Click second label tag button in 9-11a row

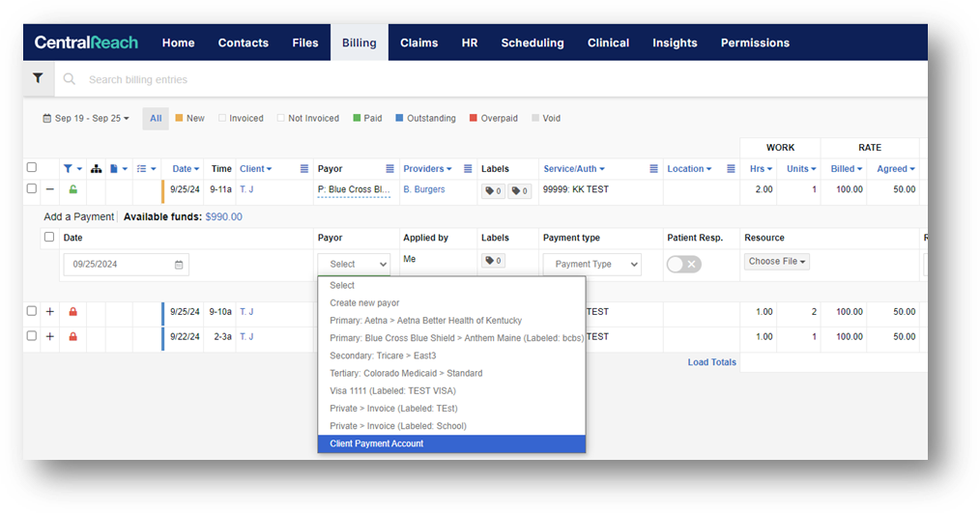(x=519, y=191)
